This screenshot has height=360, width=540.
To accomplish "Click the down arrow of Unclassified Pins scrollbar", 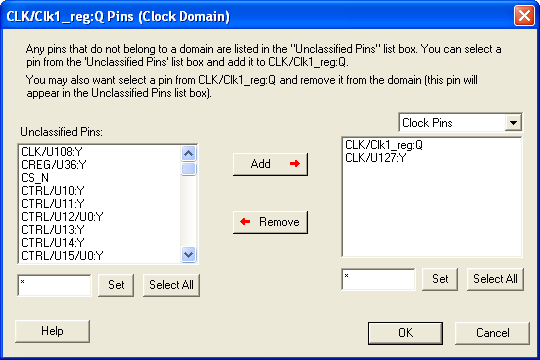I will coord(188,255).
